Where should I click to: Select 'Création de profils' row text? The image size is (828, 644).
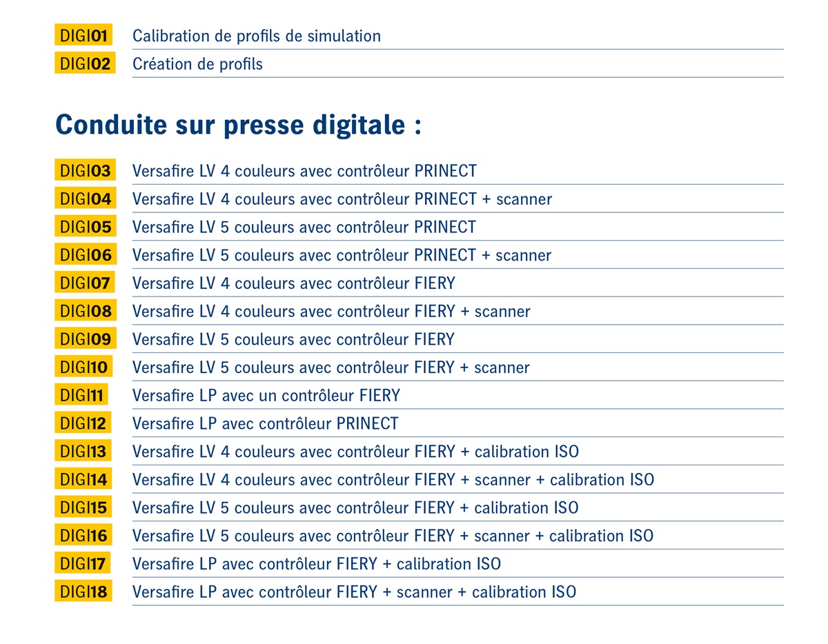coord(197,64)
